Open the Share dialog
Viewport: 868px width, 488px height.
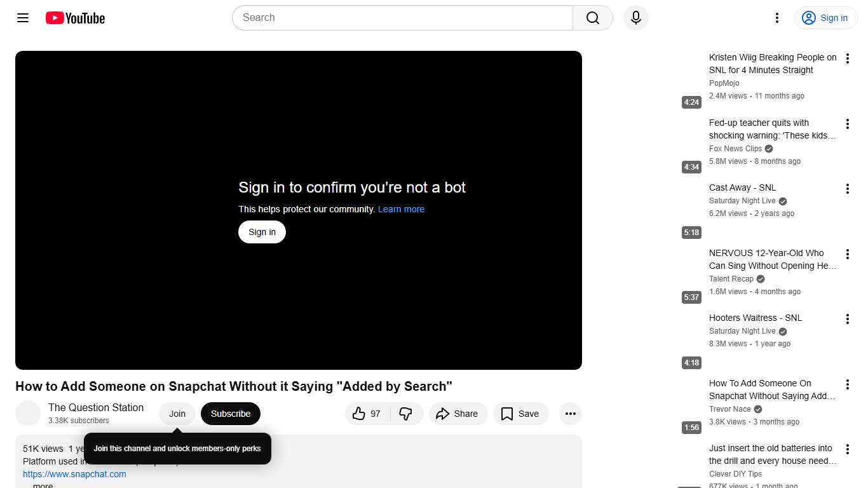coord(458,414)
